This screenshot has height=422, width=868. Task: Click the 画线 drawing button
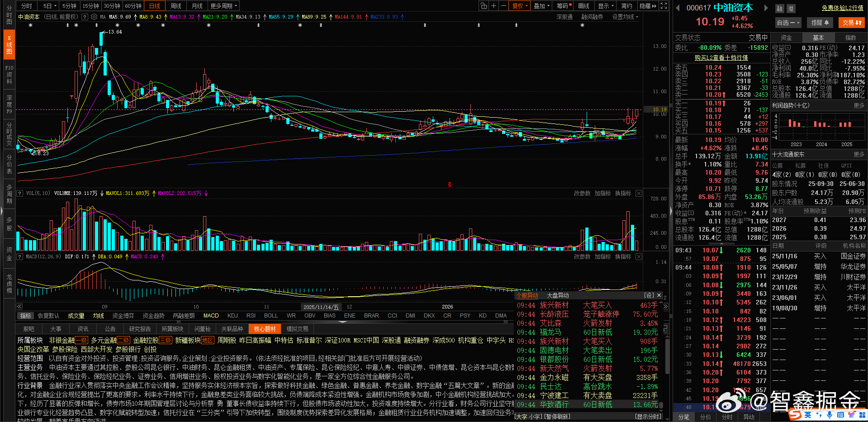point(584,6)
